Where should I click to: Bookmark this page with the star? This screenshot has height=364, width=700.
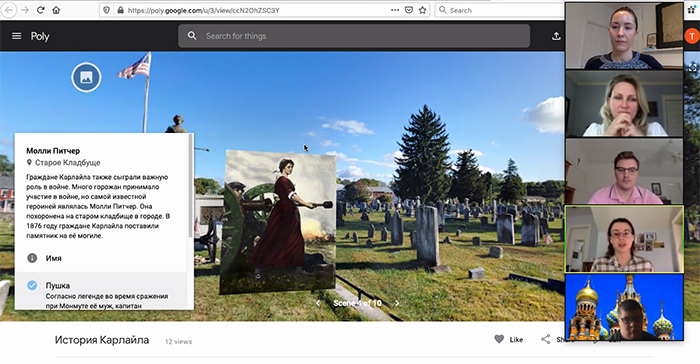click(422, 10)
